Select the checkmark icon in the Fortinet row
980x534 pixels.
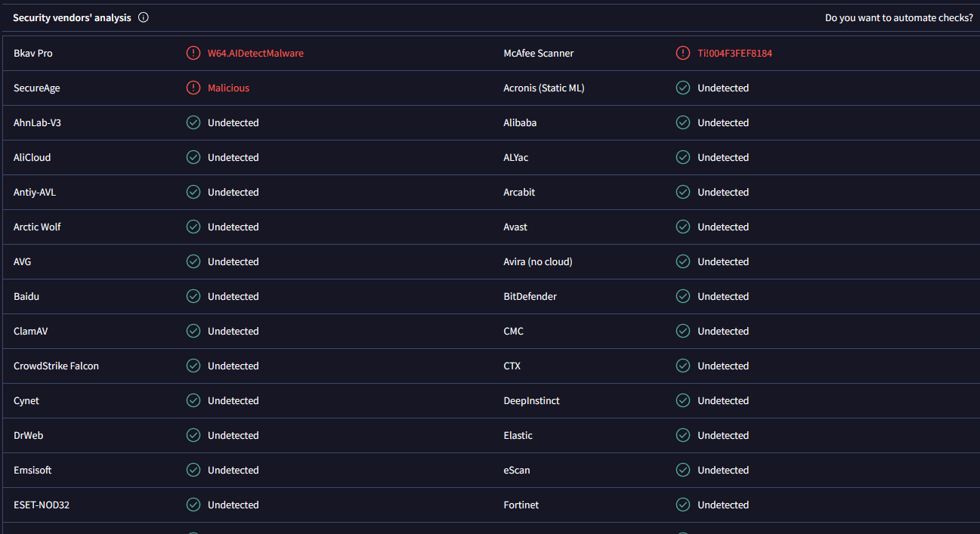[683, 505]
